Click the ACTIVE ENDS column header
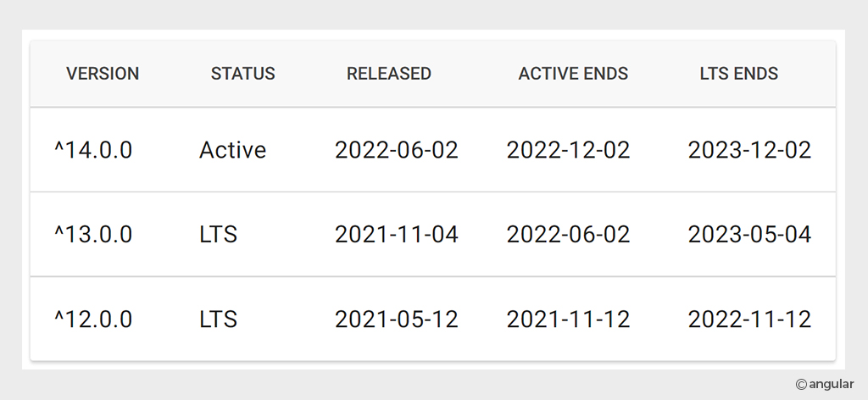Screen dimensions: 868x400 tap(573, 74)
